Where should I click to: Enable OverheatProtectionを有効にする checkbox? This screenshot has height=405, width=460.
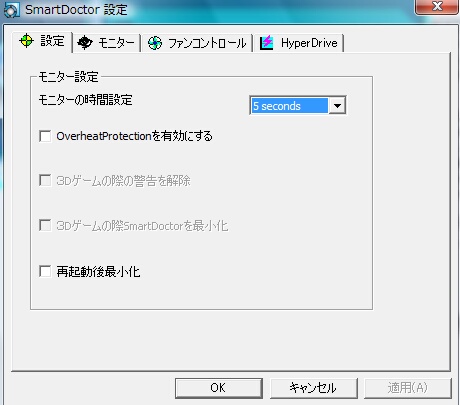[x=45, y=136]
